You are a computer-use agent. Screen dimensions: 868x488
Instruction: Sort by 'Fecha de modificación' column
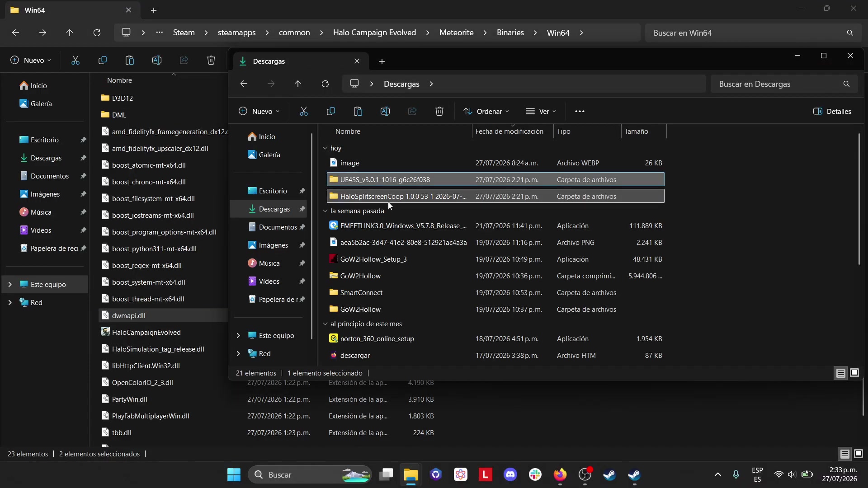point(512,131)
